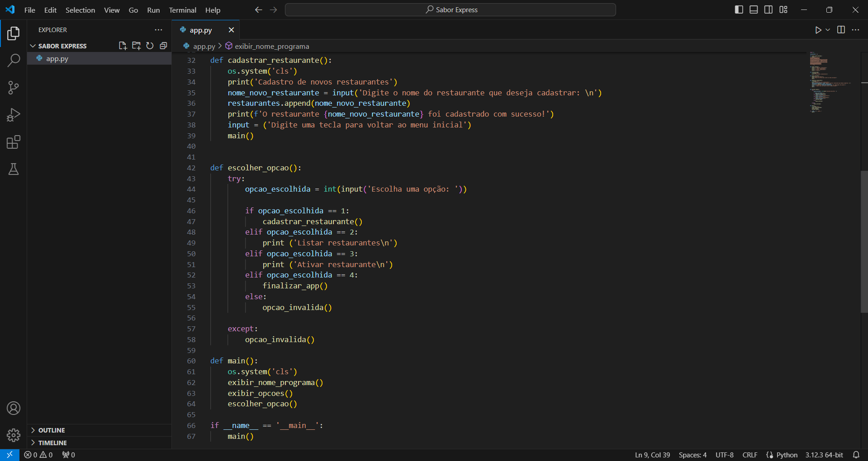Click line number 42 in gutter

pyautogui.click(x=191, y=168)
